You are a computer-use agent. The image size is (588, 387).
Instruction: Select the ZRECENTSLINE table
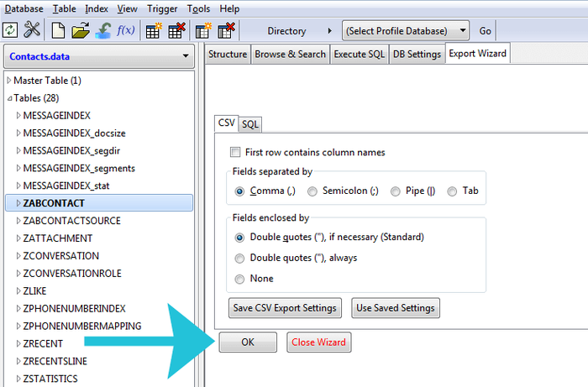click(55, 361)
